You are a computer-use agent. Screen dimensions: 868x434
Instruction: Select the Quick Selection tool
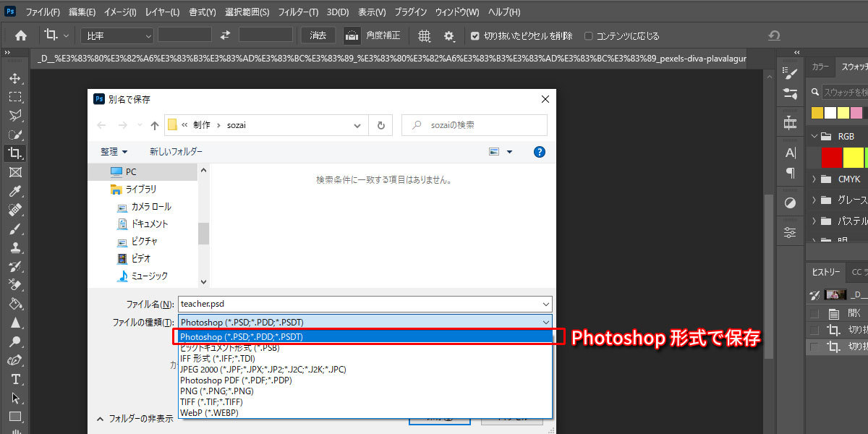pos(14,134)
